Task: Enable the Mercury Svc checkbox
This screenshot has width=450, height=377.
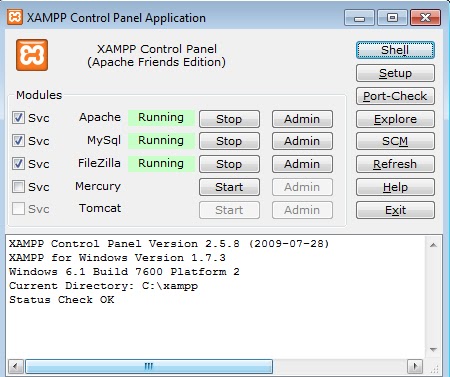Action: [18, 187]
